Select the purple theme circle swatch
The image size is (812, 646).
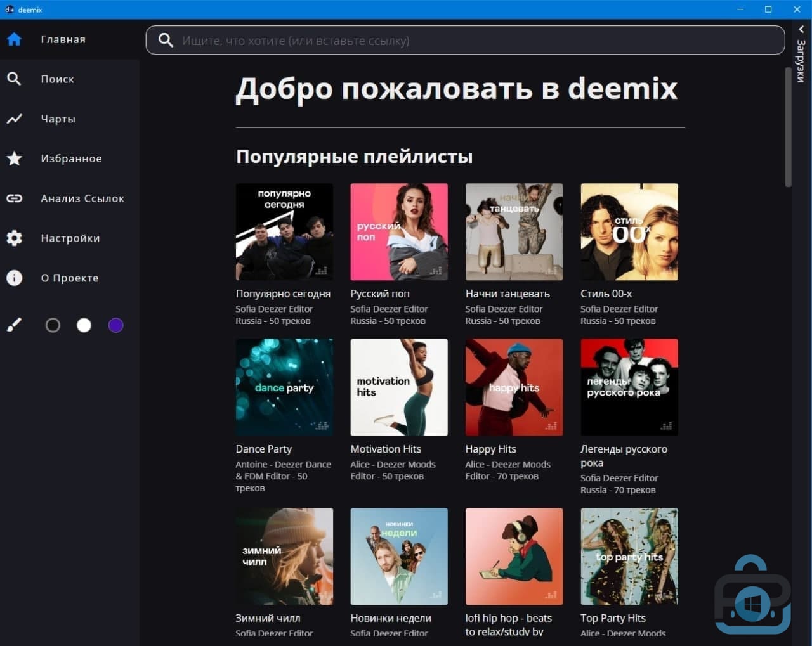(115, 325)
